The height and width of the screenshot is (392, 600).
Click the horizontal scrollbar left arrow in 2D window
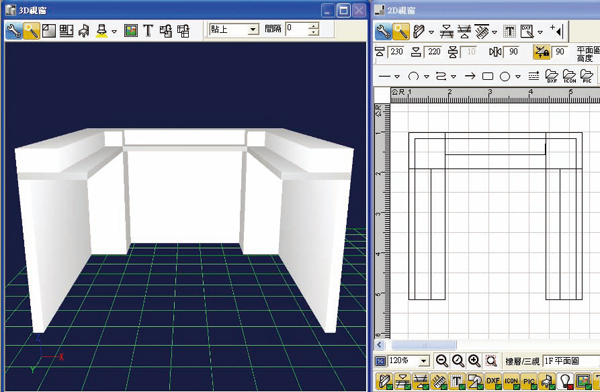pos(380,345)
